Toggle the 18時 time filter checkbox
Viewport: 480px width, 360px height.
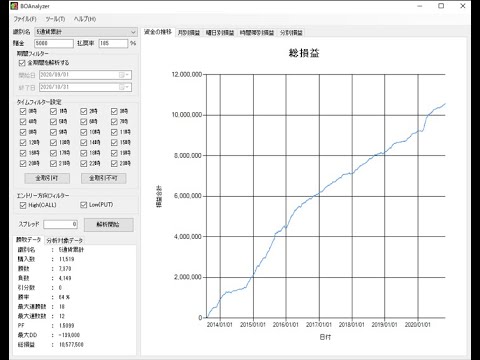pyautogui.click(x=84, y=153)
